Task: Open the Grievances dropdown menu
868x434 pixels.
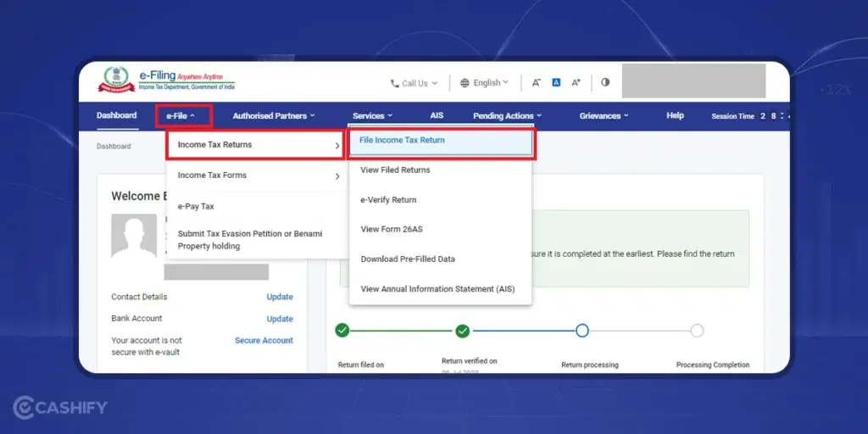Action: coord(604,115)
